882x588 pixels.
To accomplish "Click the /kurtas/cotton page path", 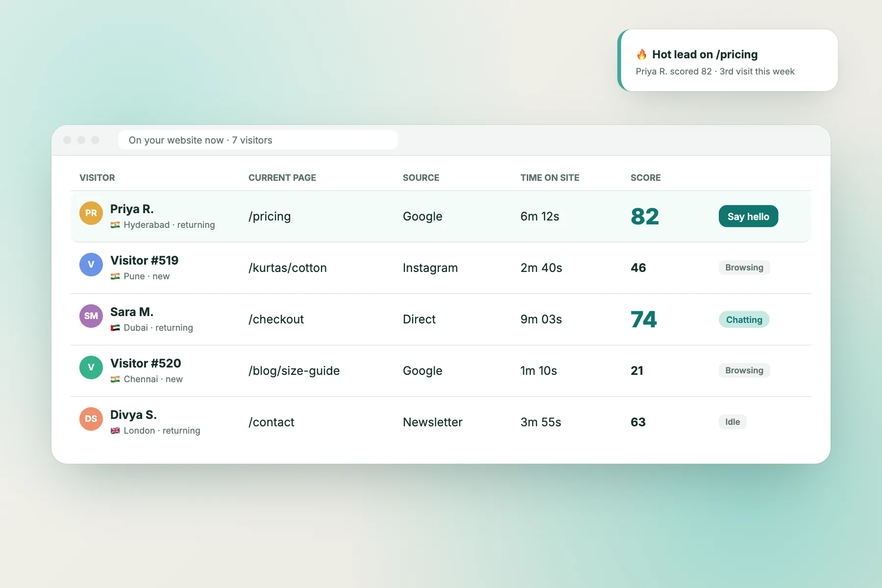I will [x=288, y=268].
